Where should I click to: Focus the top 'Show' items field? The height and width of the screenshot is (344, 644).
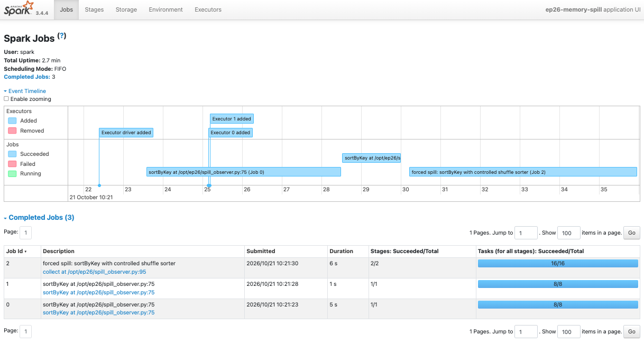[568, 233]
